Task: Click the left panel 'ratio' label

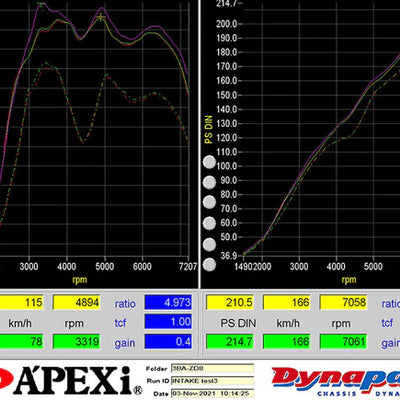Action: pos(125,303)
